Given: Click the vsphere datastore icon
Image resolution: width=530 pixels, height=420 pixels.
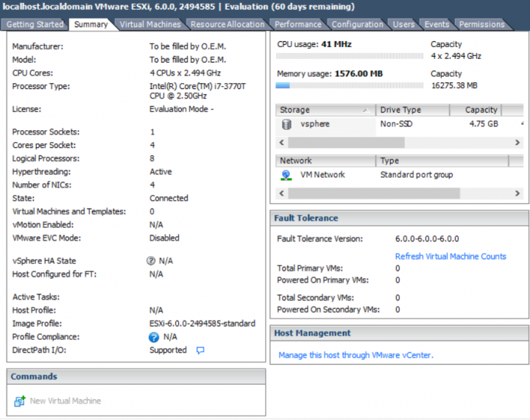Looking at the screenshot, I should tap(286, 124).
